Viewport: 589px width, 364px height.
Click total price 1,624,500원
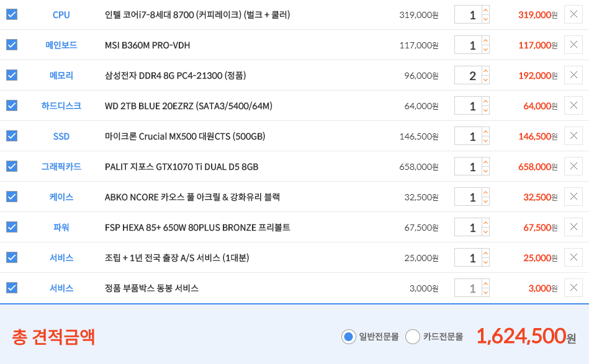click(526, 336)
